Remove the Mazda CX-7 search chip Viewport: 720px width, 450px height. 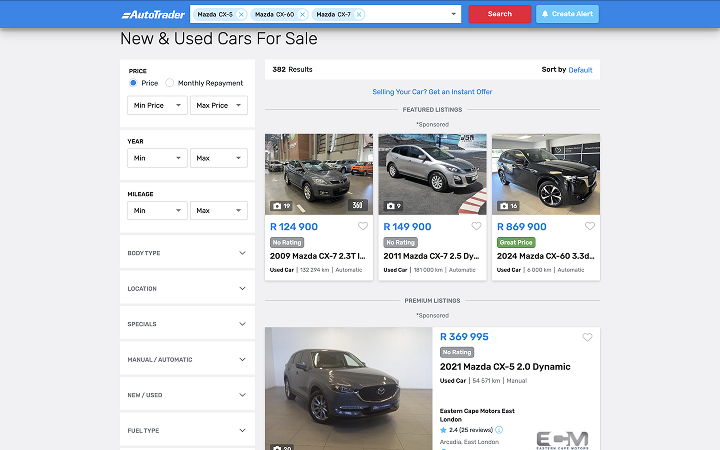359,15
